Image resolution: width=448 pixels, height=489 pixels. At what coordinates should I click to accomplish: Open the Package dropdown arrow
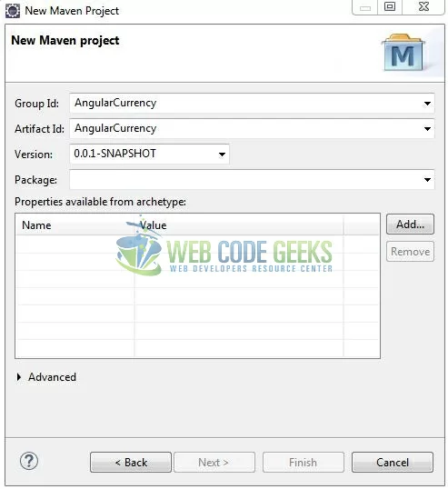427,180
